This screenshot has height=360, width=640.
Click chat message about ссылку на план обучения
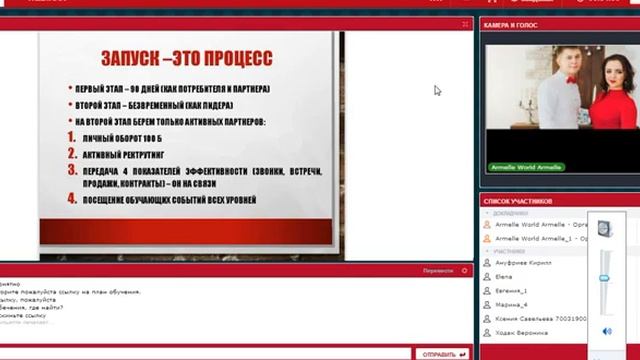point(70,292)
